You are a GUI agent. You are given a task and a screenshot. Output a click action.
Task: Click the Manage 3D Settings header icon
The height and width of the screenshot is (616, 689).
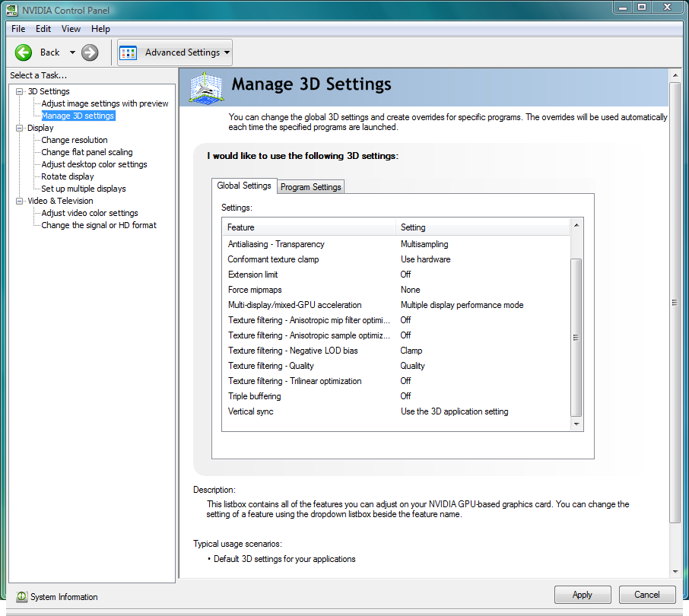click(206, 87)
